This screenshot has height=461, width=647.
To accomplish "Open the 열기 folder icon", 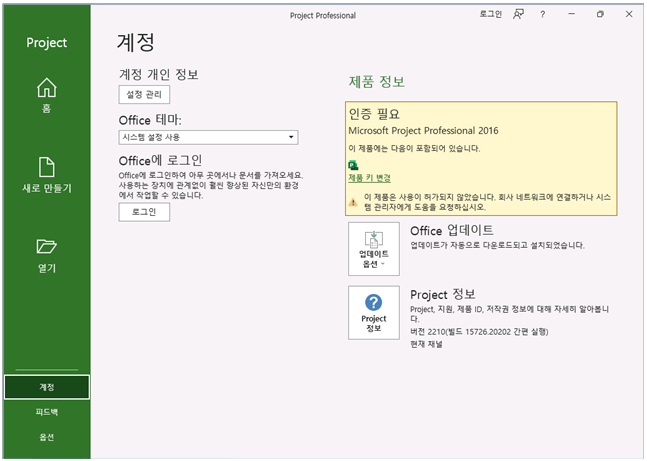I will (x=47, y=246).
